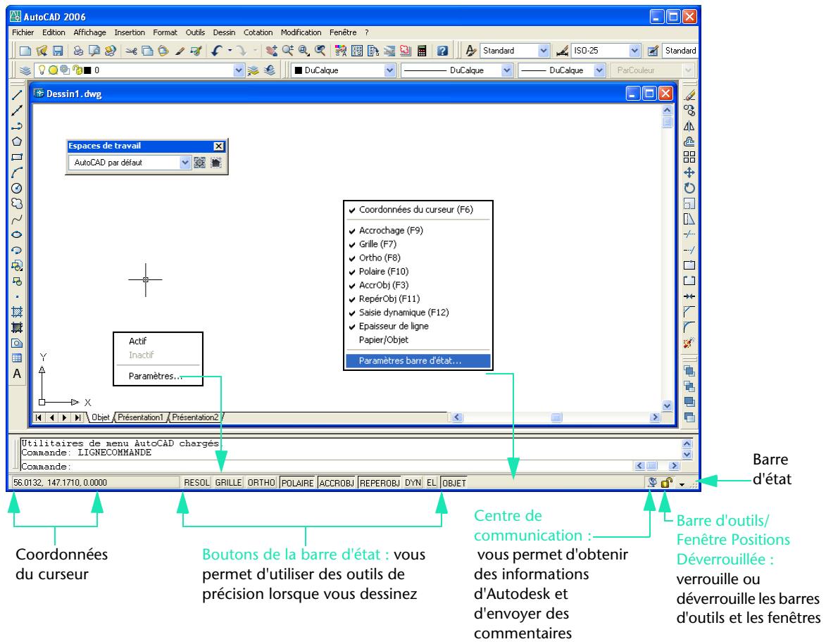Toggle OBJET model space button
Viewport: 826px width, 644px height.
pyautogui.click(x=454, y=482)
